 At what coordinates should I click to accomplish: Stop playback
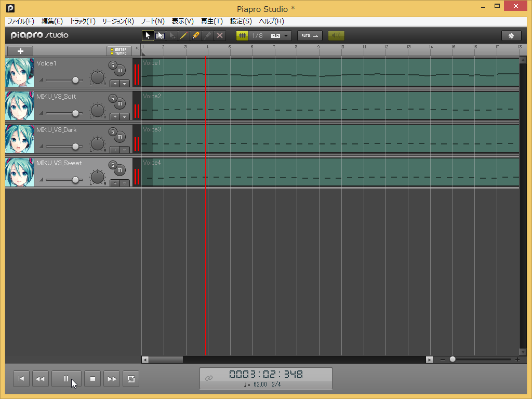pos(92,379)
